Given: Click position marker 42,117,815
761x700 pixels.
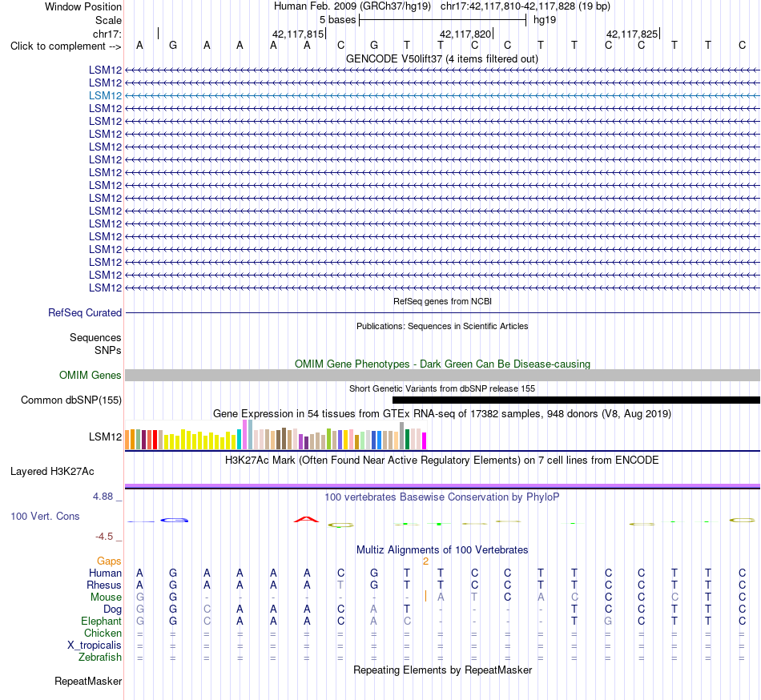Looking at the screenshot, I should pos(298,34).
